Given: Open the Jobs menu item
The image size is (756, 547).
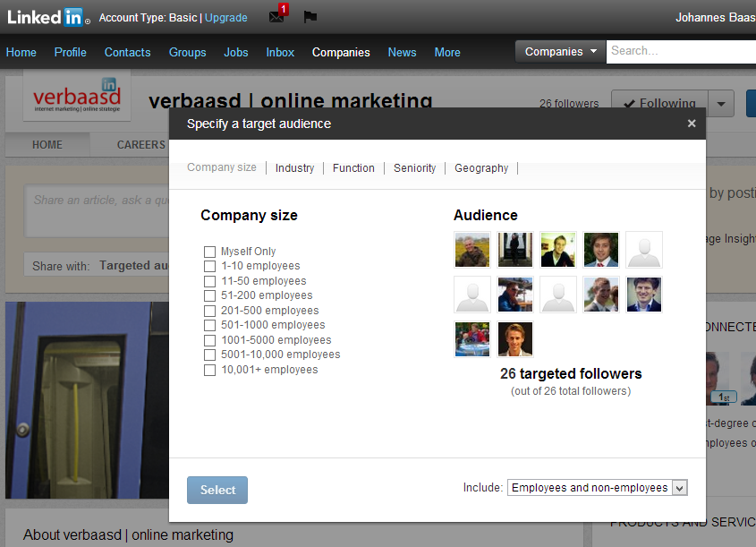Looking at the screenshot, I should pyautogui.click(x=236, y=52).
